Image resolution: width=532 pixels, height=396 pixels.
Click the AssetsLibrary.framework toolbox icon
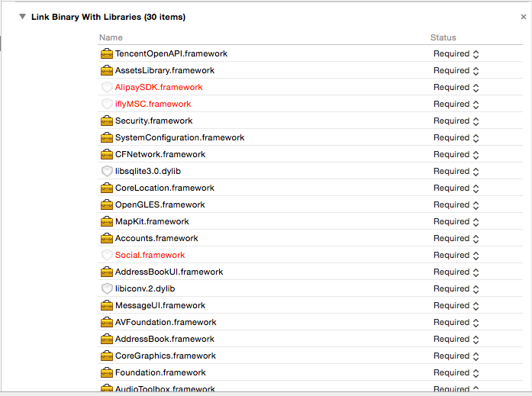pos(107,70)
